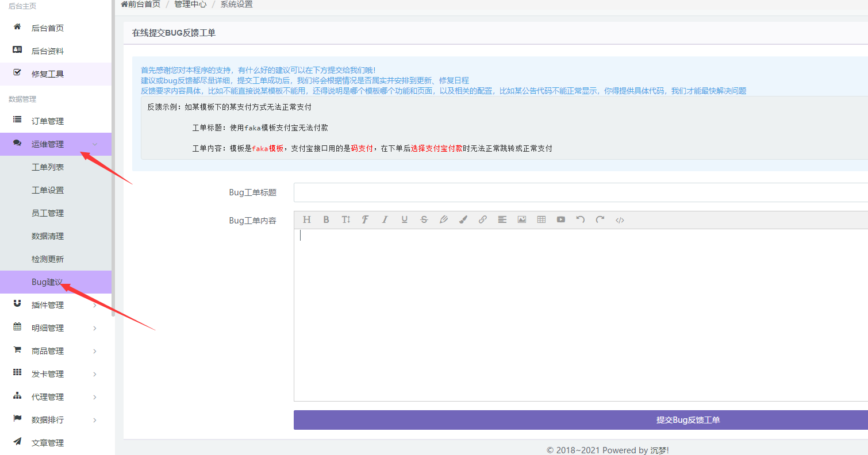The height and width of the screenshot is (455, 868).
Task: Insert a video in the editor
Action: (560, 219)
